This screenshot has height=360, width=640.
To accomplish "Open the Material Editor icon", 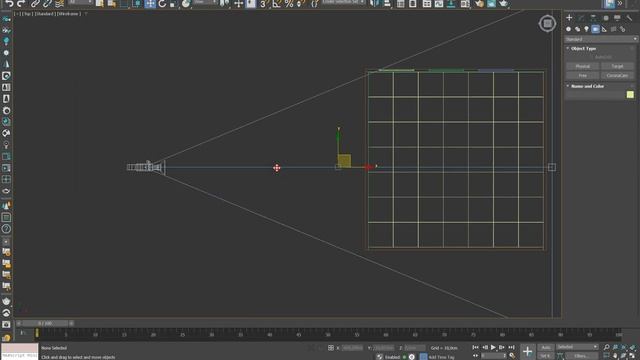I will click(x=465, y=4).
